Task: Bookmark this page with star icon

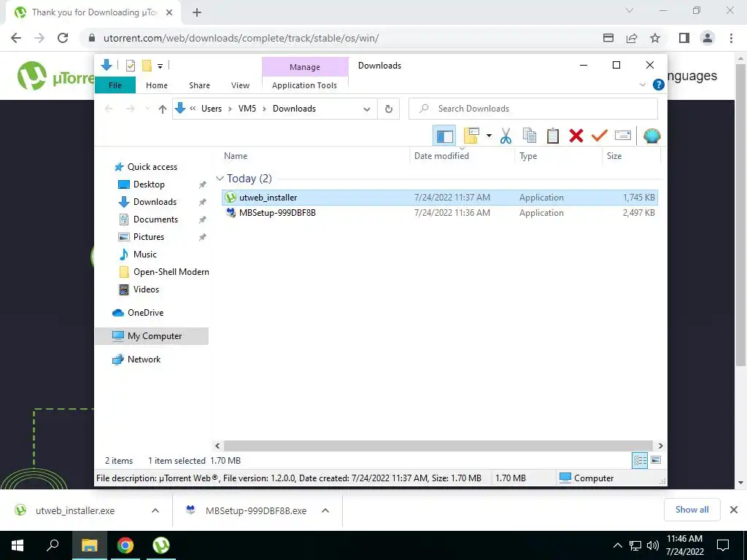Action: [x=655, y=38]
